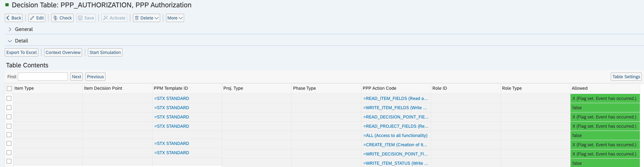Expand the General section
Image resolution: width=644 pixels, height=167 pixels.
(10, 29)
